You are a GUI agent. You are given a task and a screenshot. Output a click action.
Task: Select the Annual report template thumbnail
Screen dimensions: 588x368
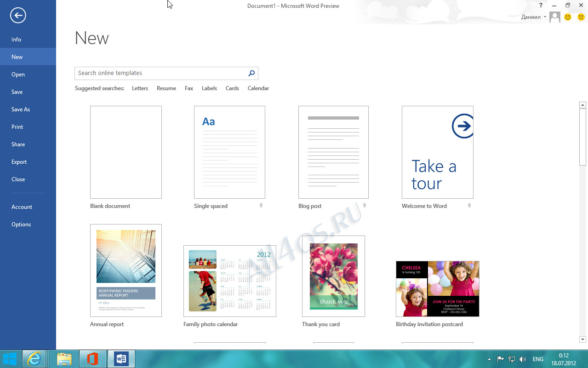(x=126, y=270)
